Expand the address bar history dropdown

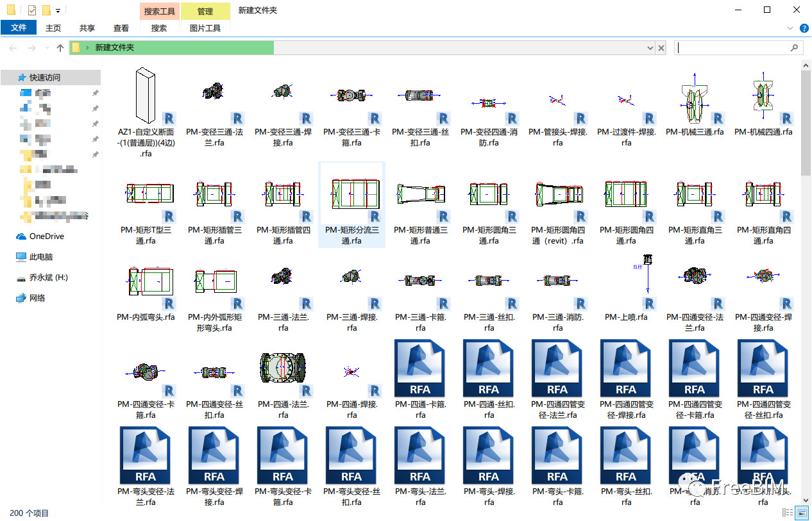pyautogui.click(x=650, y=48)
